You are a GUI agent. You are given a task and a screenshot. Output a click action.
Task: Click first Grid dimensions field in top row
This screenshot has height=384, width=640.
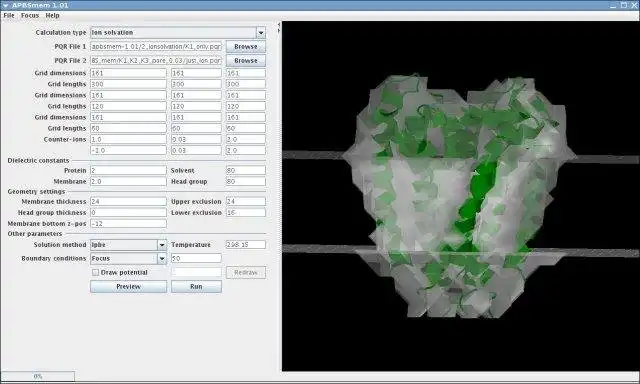click(128, 73)
